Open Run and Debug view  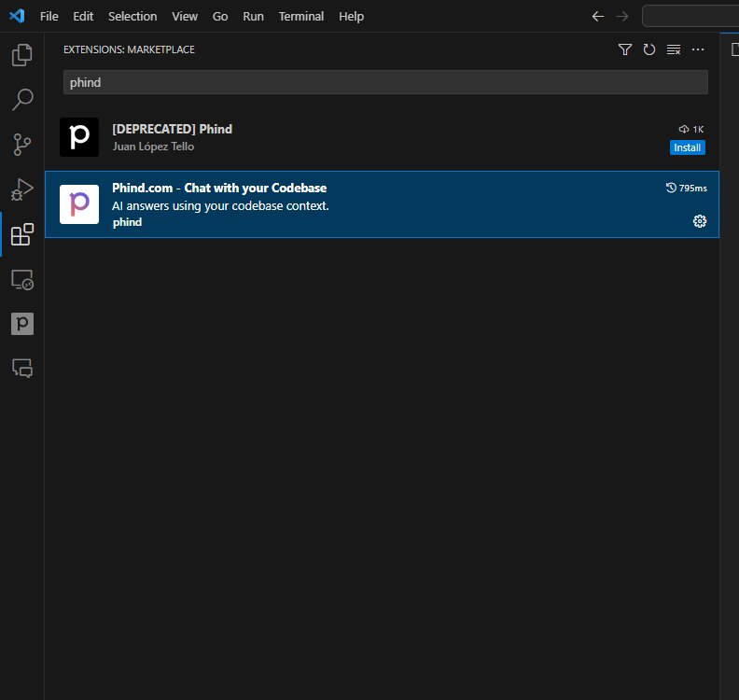pos(21,189)
